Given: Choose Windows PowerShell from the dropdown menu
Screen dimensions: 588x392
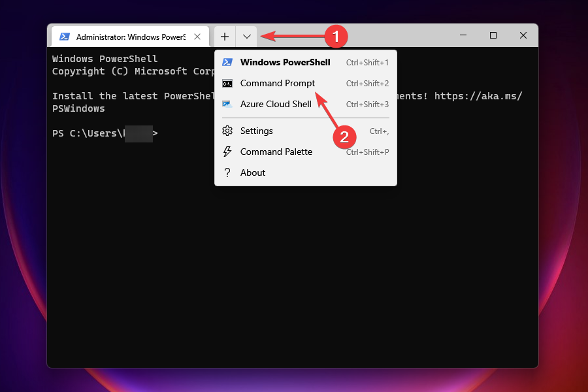Looking at the screenshot, I should [306, 62].
